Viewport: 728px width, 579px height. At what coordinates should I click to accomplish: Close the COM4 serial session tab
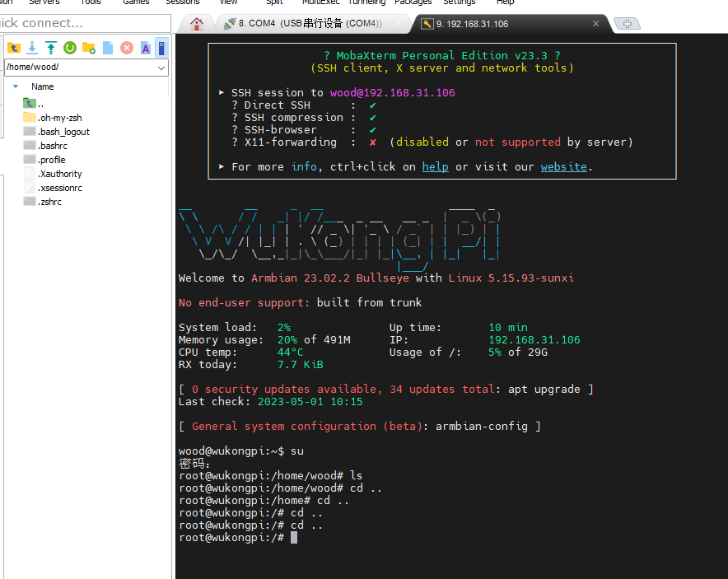pos(398,24)
